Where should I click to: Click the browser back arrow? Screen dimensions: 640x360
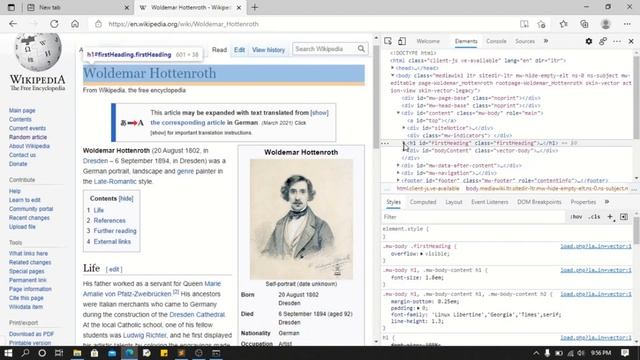tap(13, 24)
